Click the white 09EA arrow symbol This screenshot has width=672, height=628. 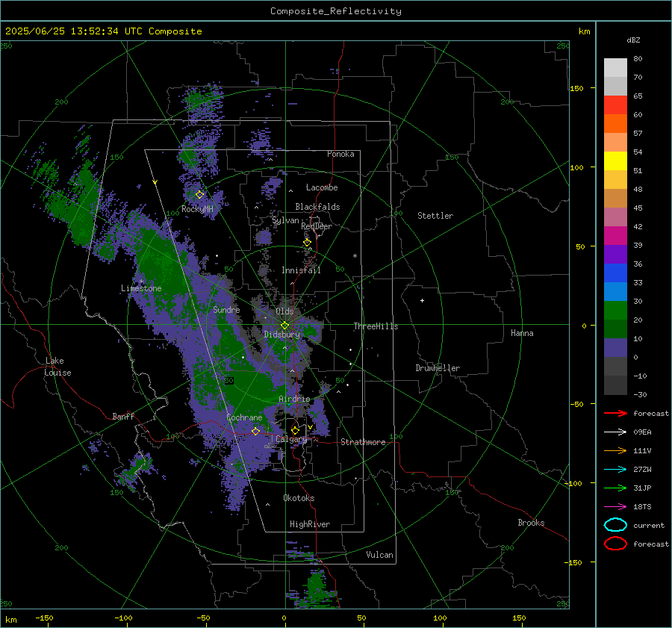click(x=615, y=432)
